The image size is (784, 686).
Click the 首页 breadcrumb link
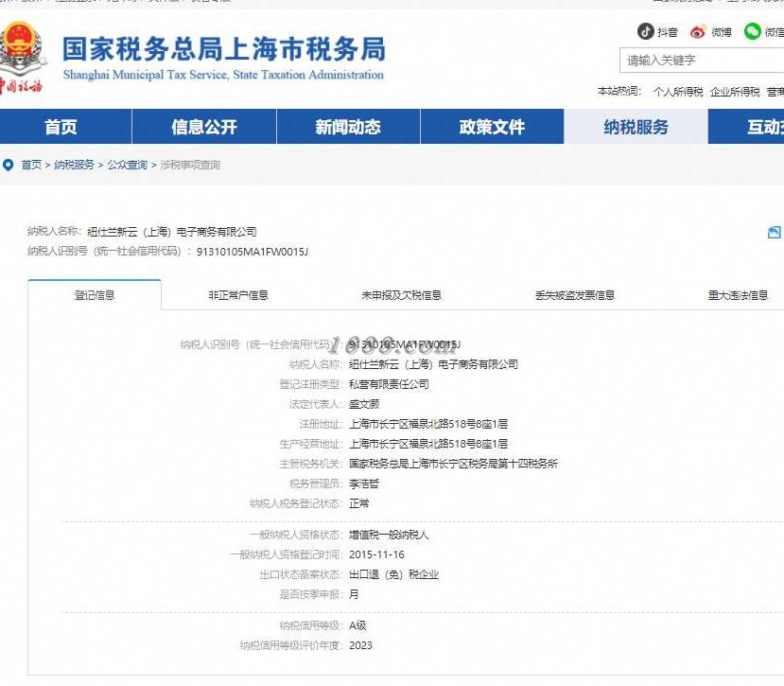pos(31,165)
